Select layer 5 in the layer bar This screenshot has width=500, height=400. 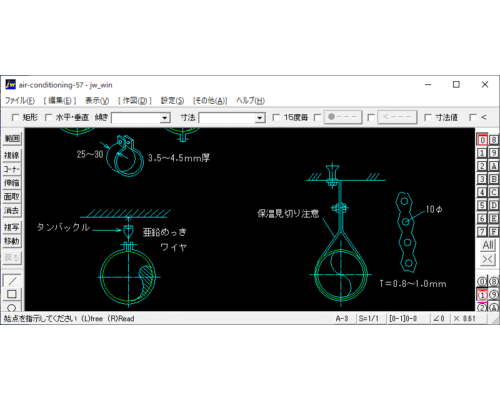[482, 205]
